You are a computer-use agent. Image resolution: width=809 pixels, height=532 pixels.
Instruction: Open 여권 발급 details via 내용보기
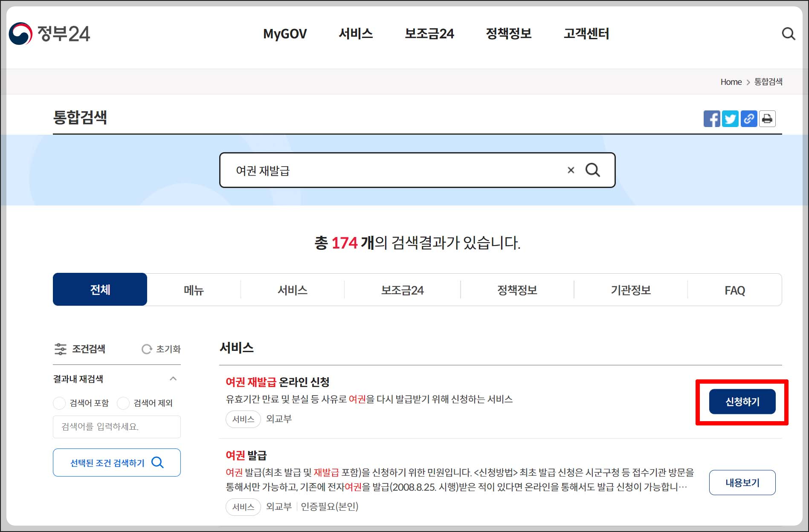742,482
